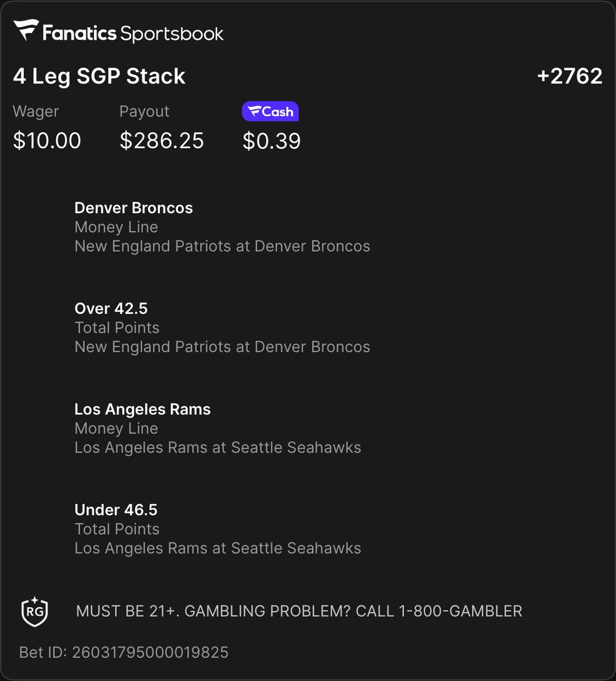Screen dimensions: 616x681
Task: Click the $286.25 payout amount
Action: click(x=162, y=141)
